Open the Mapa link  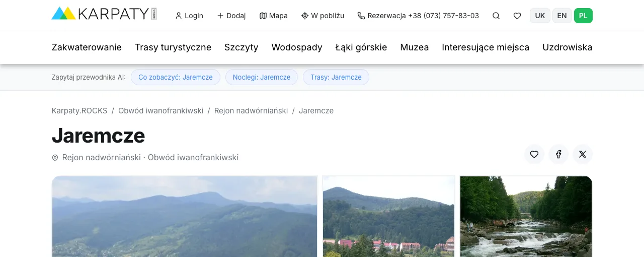(x=274, y=16)
